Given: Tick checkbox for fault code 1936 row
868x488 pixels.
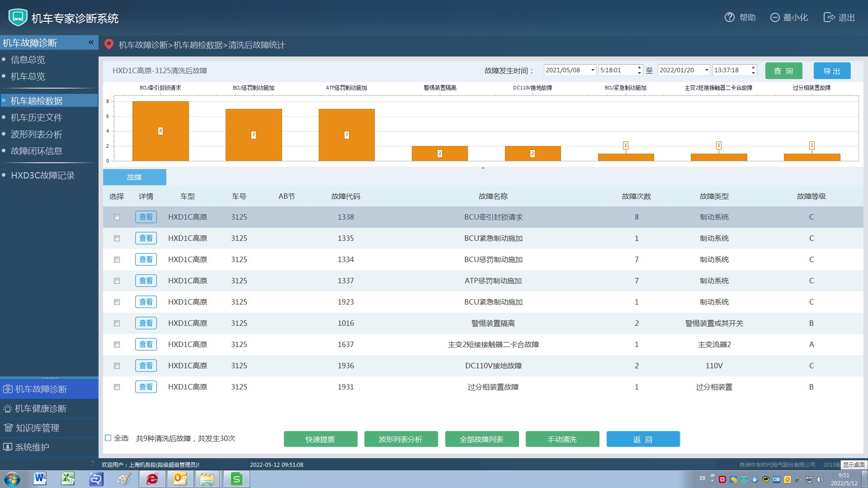Looking at the screenshot, I should click(117, 366).
